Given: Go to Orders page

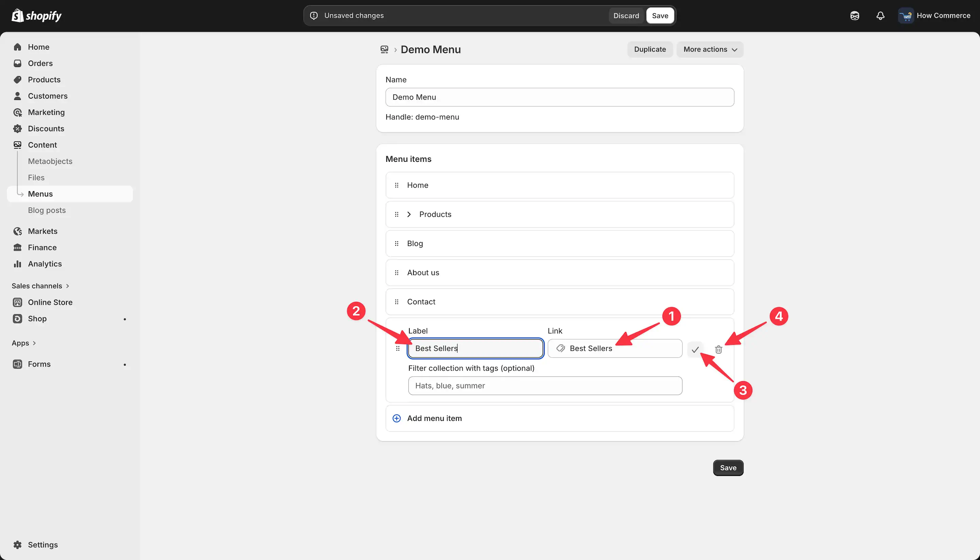Looking at the screenshot, I should (40, 64).
